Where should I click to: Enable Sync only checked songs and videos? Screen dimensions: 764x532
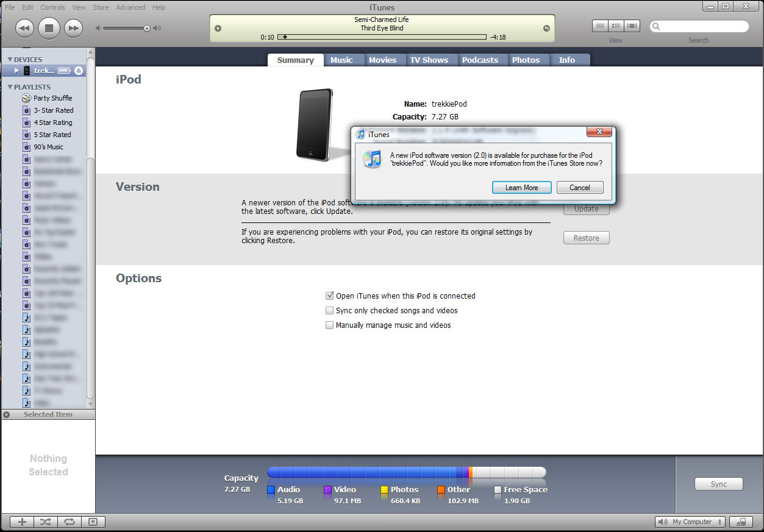(x=330, y=310)
